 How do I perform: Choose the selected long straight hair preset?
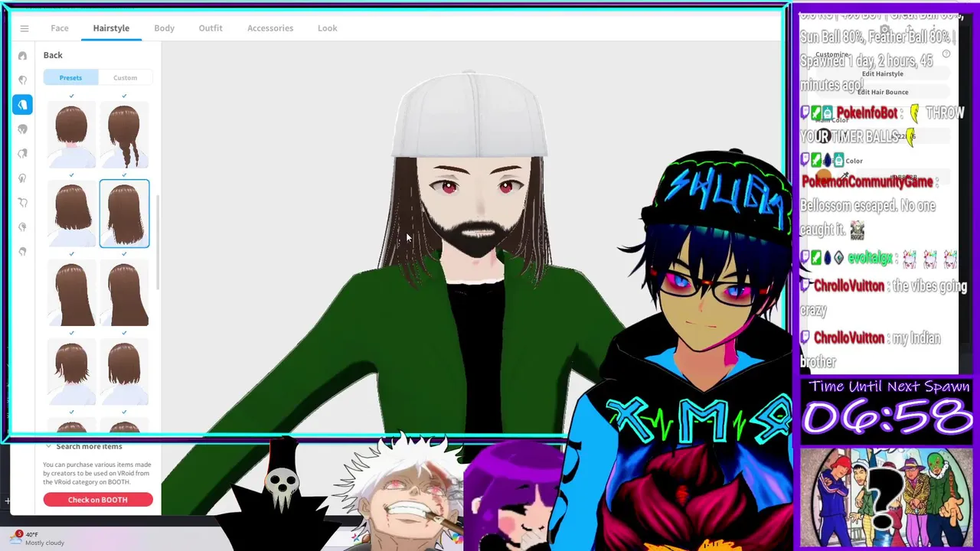point(124,214)
